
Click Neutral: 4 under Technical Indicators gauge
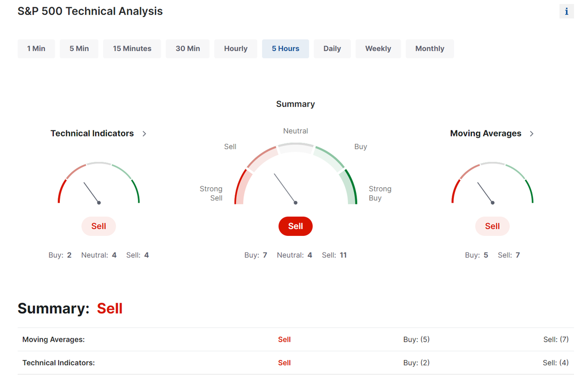coord(99,255)
